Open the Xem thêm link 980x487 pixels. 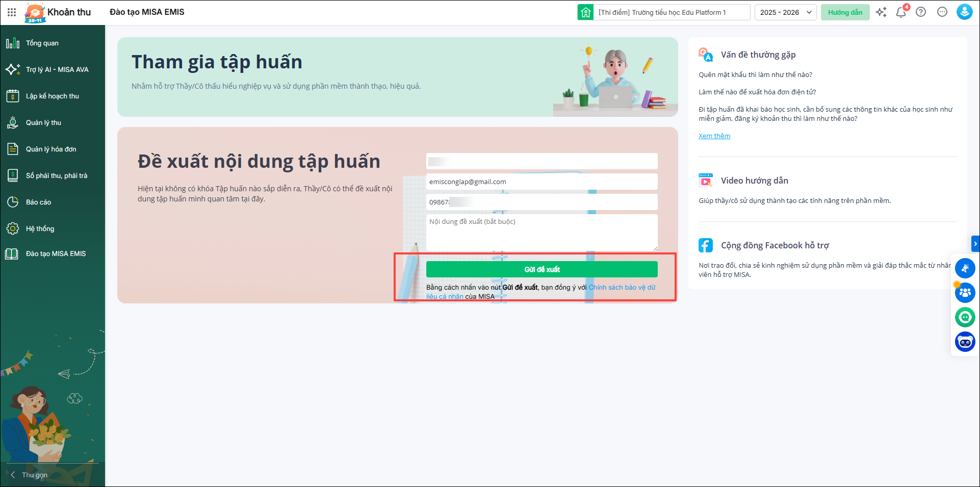click(714, 136)
